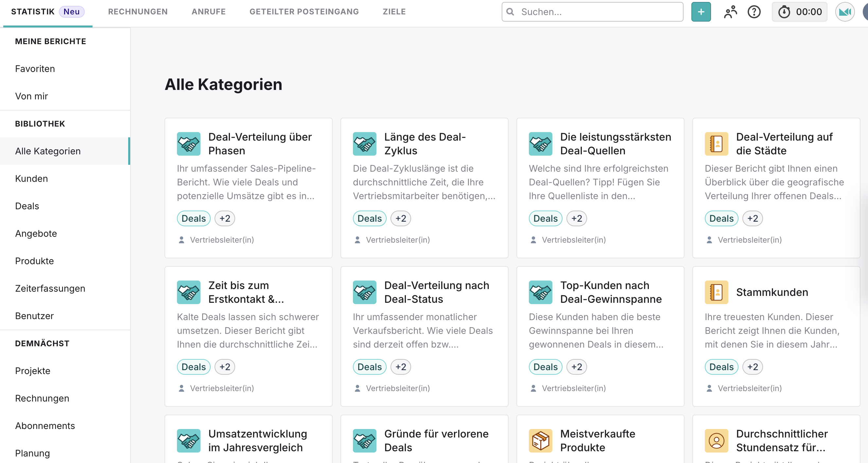Expand +2 tags on Stammkunden card
Viewport: 868px width, 463px height.
(x=753, y=367)
